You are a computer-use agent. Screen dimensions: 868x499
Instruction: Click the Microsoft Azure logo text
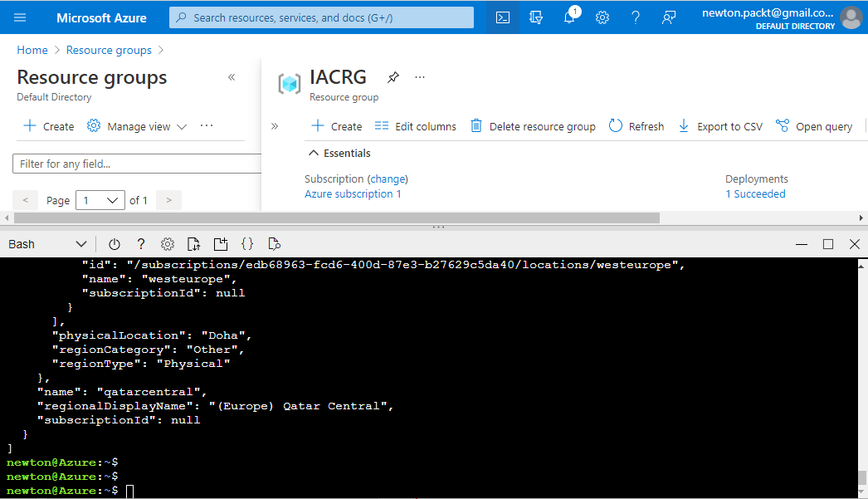101,17
